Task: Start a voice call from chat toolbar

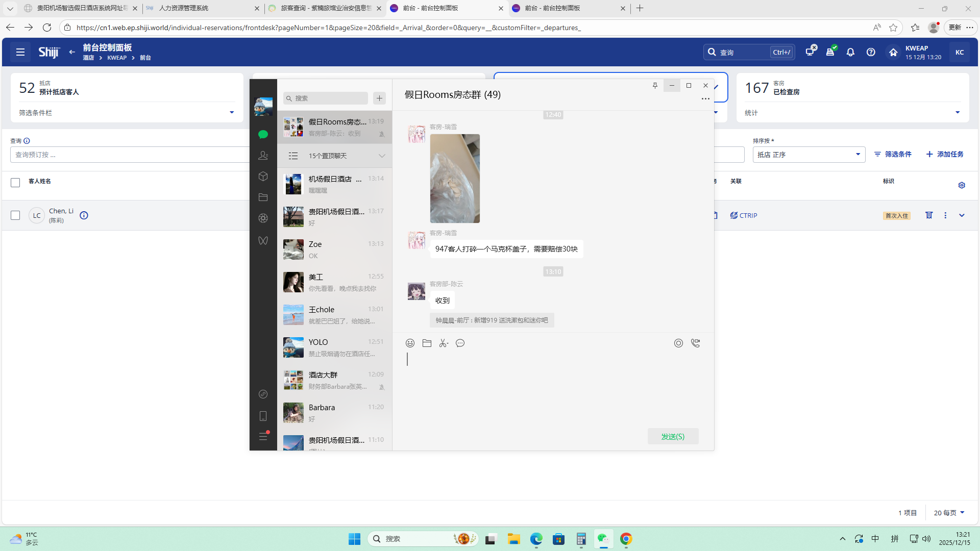Action: [695, 343]
